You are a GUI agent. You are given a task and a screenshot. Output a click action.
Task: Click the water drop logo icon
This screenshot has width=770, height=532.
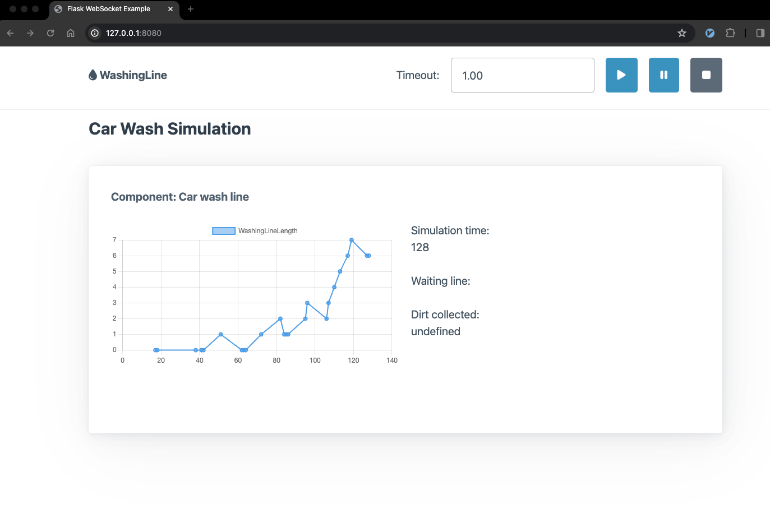coord(93,75)
